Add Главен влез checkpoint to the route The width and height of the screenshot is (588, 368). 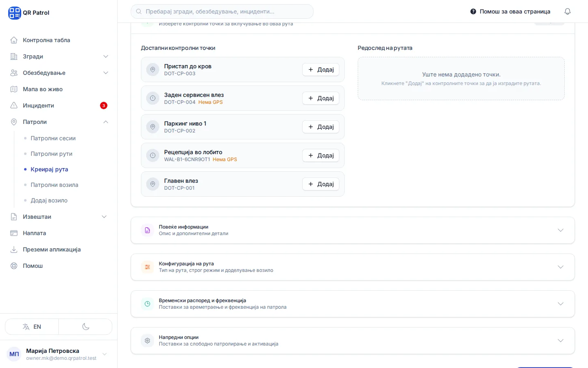(x=321, y=184)
